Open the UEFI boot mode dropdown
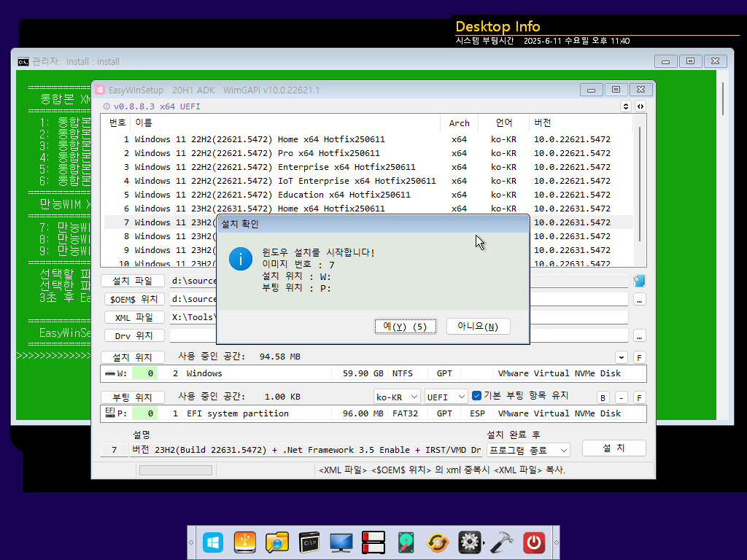747x560 pixels. pyautogui.click(x=446, y=397)
